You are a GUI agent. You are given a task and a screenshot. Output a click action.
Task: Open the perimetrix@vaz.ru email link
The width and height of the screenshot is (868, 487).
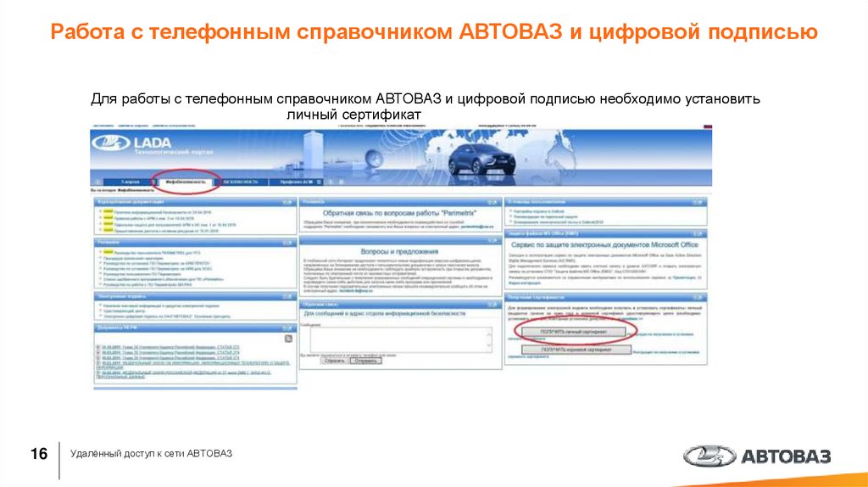click(x=476, y=227)
